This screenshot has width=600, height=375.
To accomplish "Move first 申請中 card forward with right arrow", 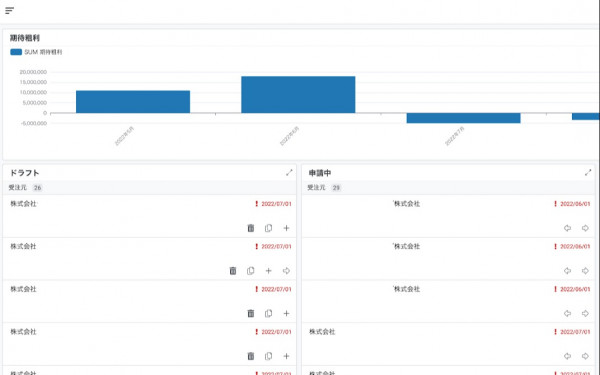I will click(585, 228).
